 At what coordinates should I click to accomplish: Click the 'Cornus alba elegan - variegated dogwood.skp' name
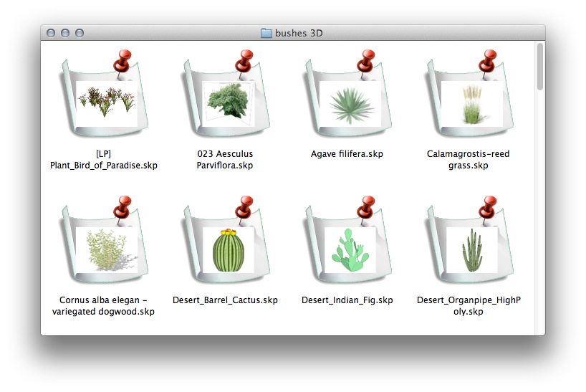(103, 306)
